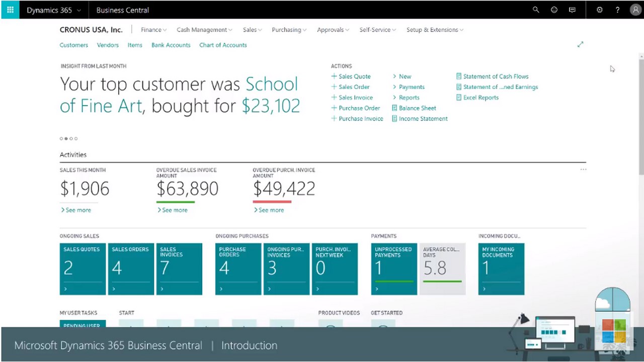Click See more under Sales This Month
This screenshot has height=362, width=644.
tap(76, 210)
